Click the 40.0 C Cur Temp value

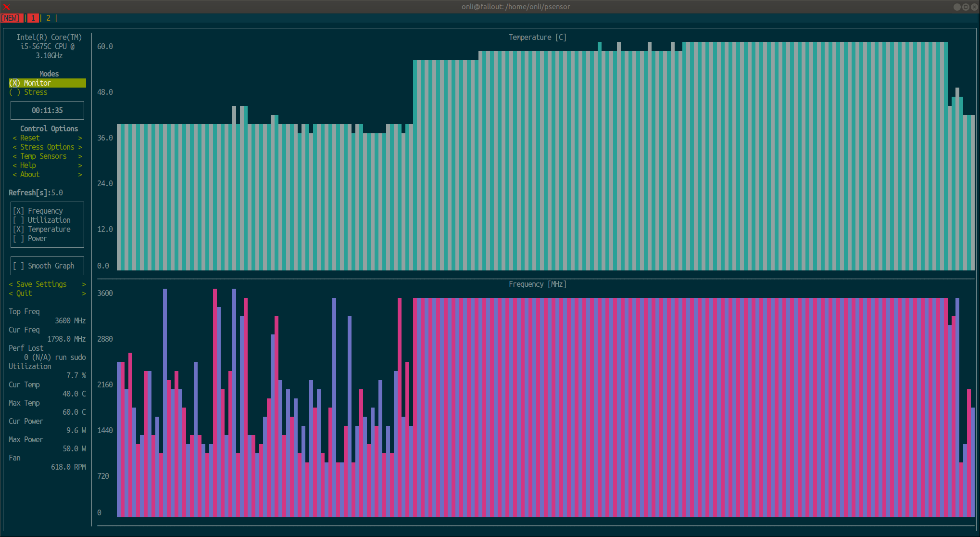tap(74, 394)
